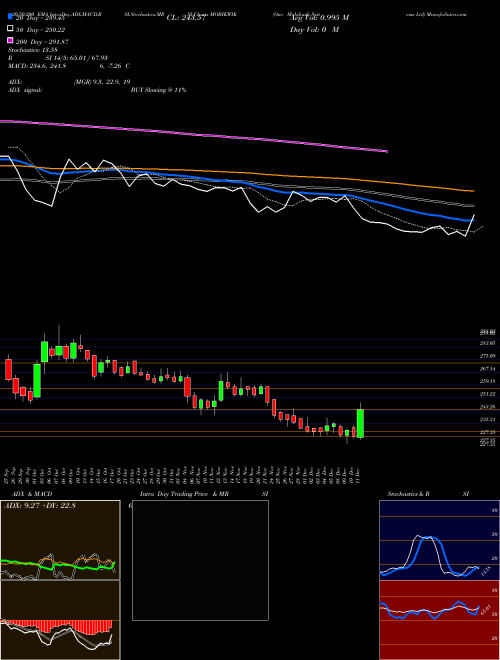This screenshot has height=660, width=500.
Task: Click the 'SI 14/3: 65.01 / 67.93' reading
Action: pos(77,58)
